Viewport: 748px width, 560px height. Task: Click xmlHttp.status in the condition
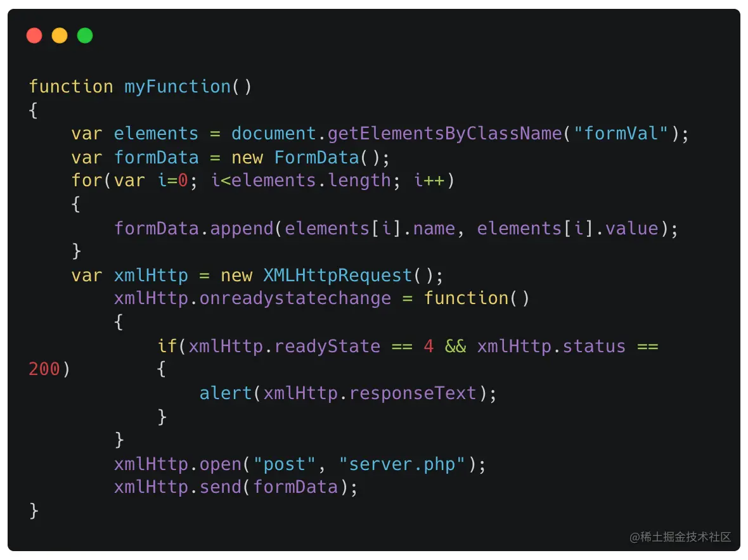[551, 347]
